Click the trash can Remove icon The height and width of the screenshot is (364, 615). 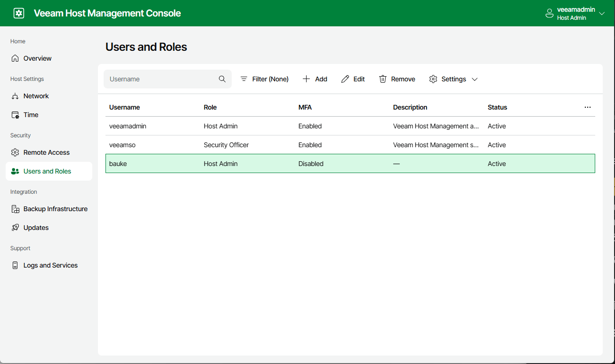[x=383, y=79]
